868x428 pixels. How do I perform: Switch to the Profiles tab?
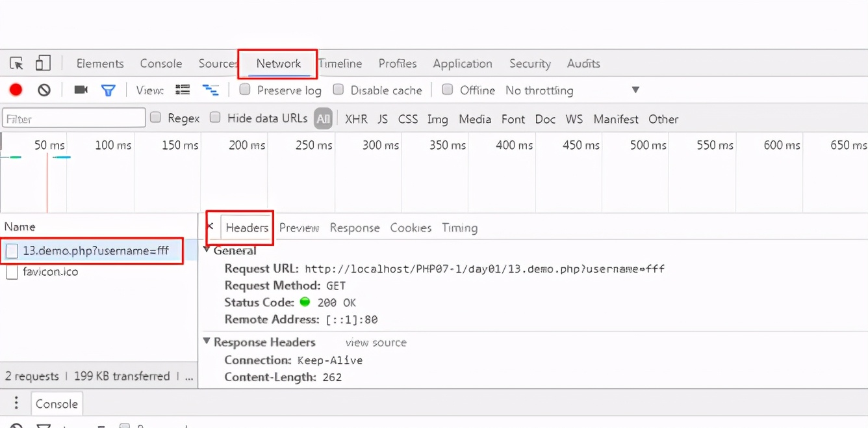(x=398, y=63)
